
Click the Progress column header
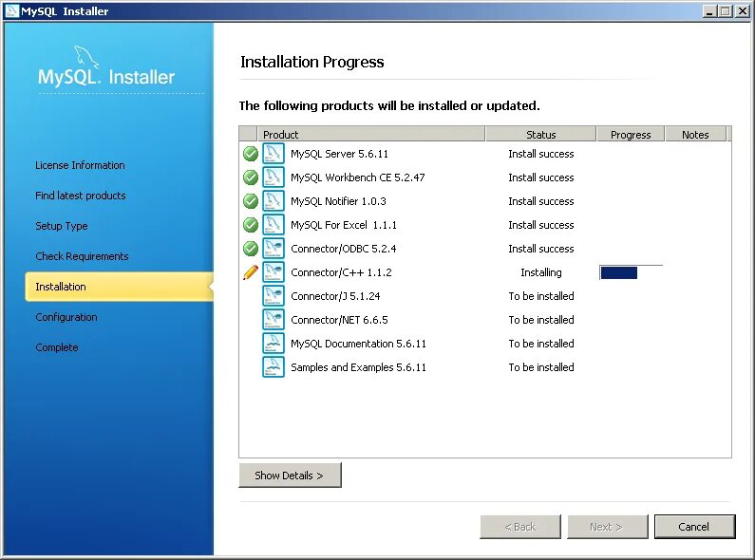(x=631, y=134)
